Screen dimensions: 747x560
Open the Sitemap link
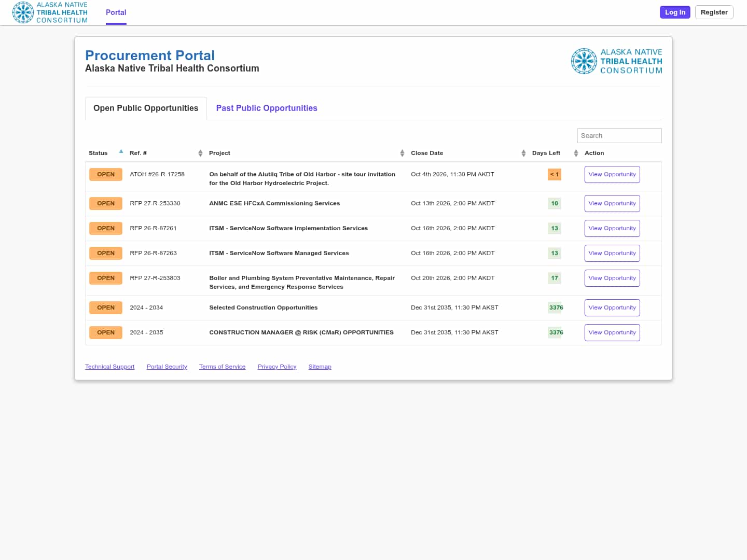320,367
